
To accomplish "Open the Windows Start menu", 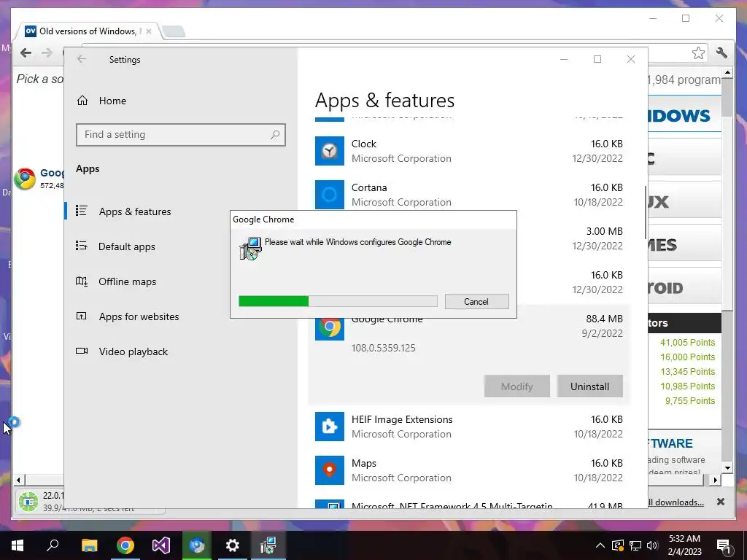I will point(18,545).
